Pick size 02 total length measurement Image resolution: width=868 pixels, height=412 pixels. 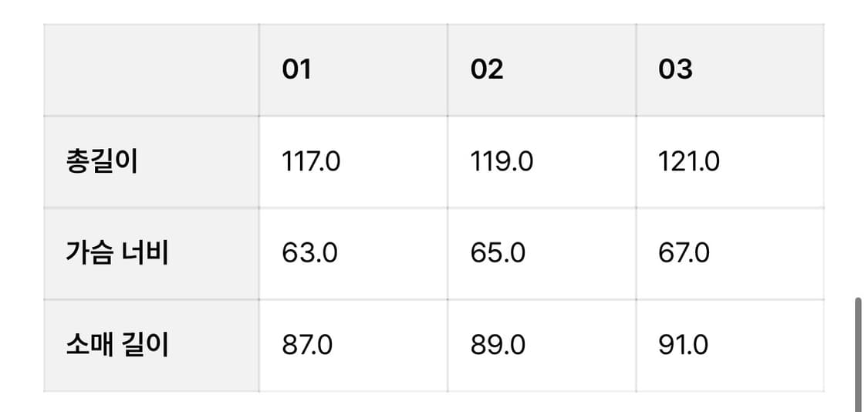502,162
